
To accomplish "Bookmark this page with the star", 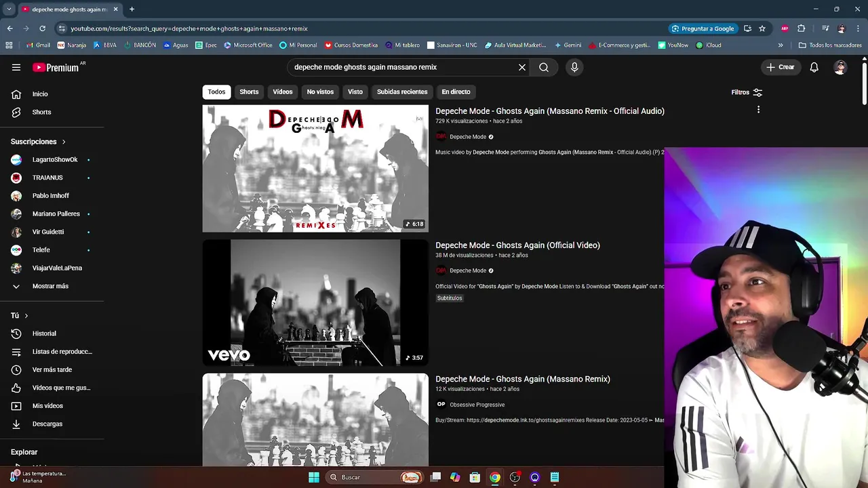I will coord(762,28).
